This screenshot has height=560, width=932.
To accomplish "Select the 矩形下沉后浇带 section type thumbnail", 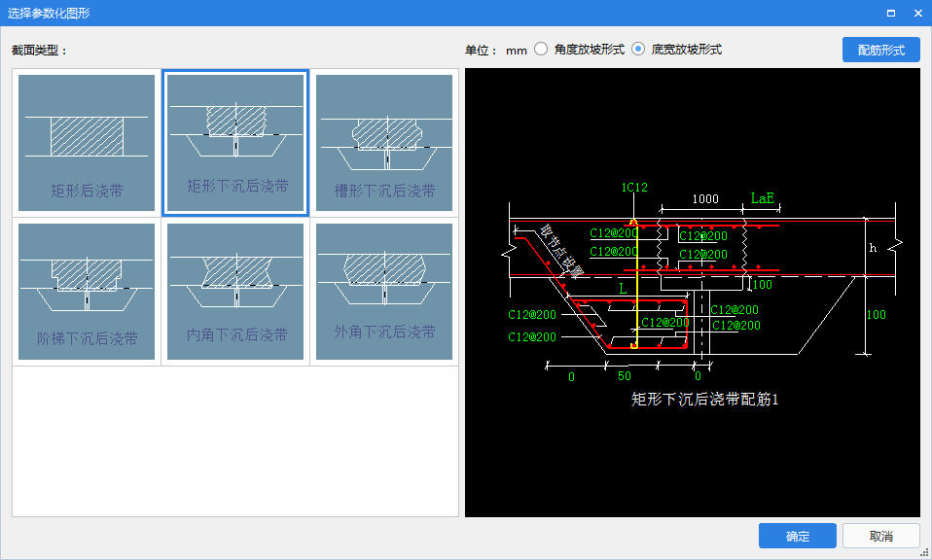I will (235, 143).
